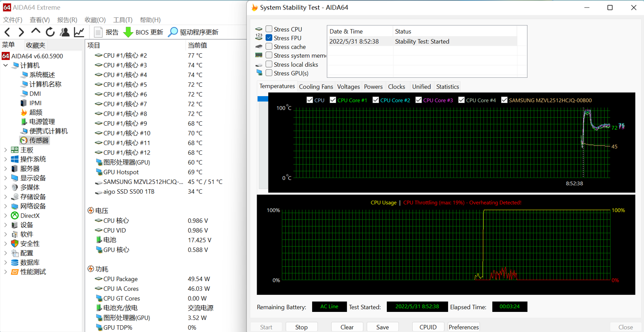Expand the 服务器 tree node

coord(5,169)
